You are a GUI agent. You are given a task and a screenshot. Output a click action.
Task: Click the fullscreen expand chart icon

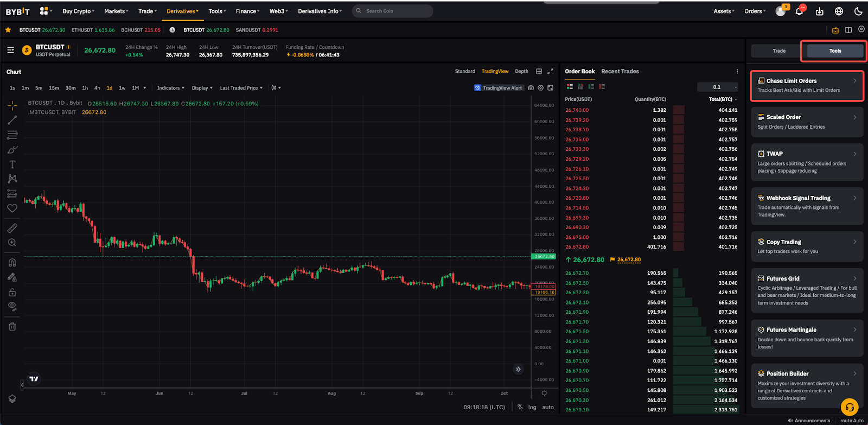point(550,72)
